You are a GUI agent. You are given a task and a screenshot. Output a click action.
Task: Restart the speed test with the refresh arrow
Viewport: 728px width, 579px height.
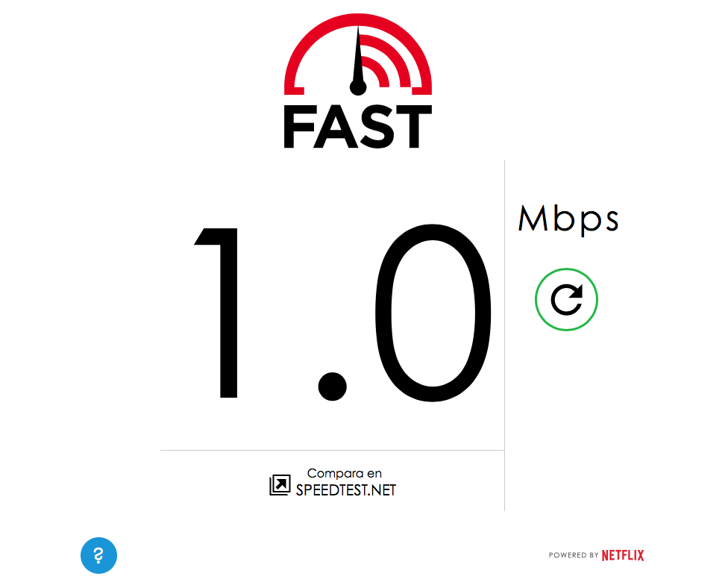(x=566, y=299)
